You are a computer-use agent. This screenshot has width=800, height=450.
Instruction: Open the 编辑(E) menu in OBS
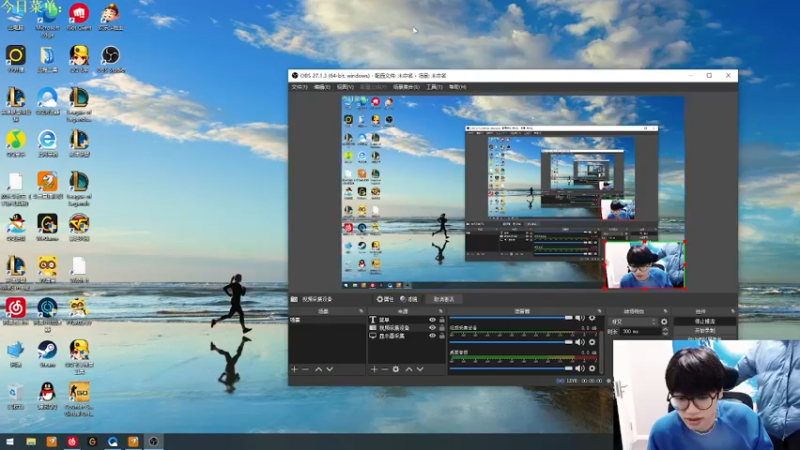coord(322,87)
